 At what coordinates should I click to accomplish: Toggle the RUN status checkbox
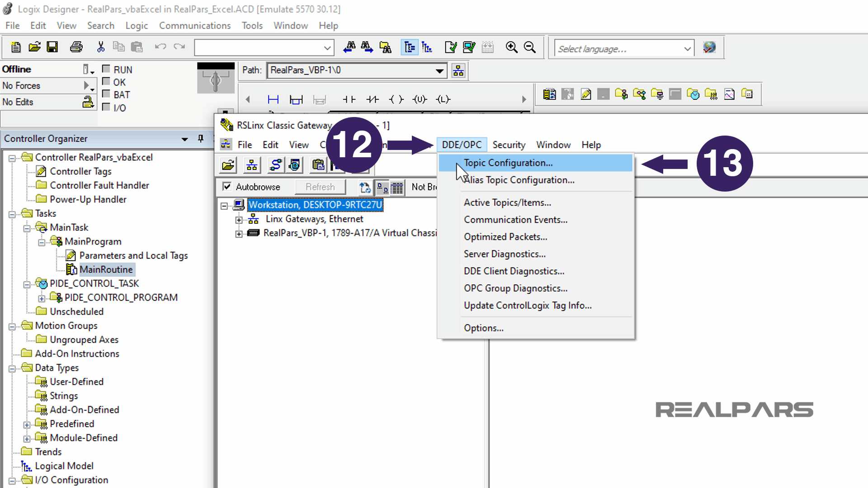pos(106,69)
